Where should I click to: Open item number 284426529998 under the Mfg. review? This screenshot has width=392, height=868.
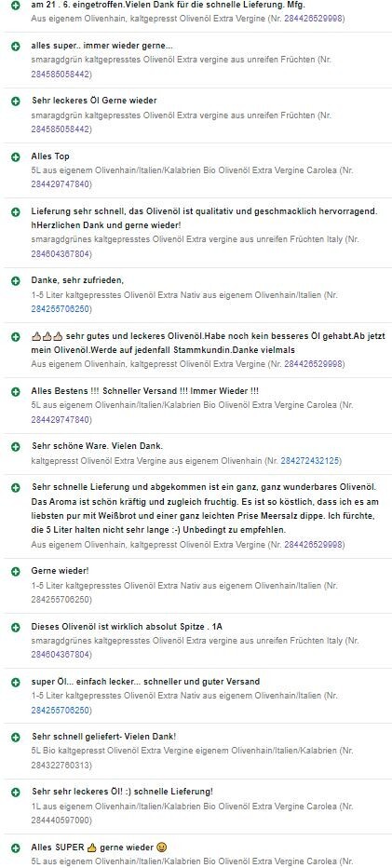pos(314,19)
